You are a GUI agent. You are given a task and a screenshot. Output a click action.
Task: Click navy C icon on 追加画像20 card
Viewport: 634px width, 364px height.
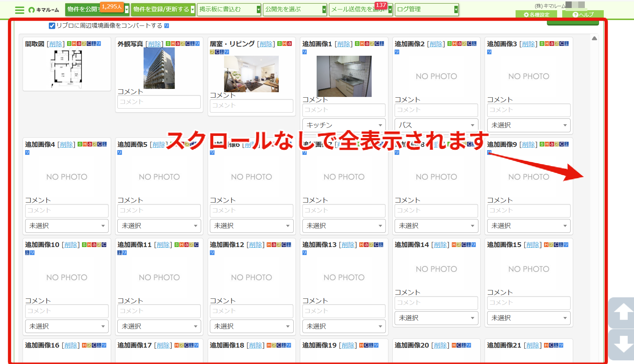click(x=459, y=345)
